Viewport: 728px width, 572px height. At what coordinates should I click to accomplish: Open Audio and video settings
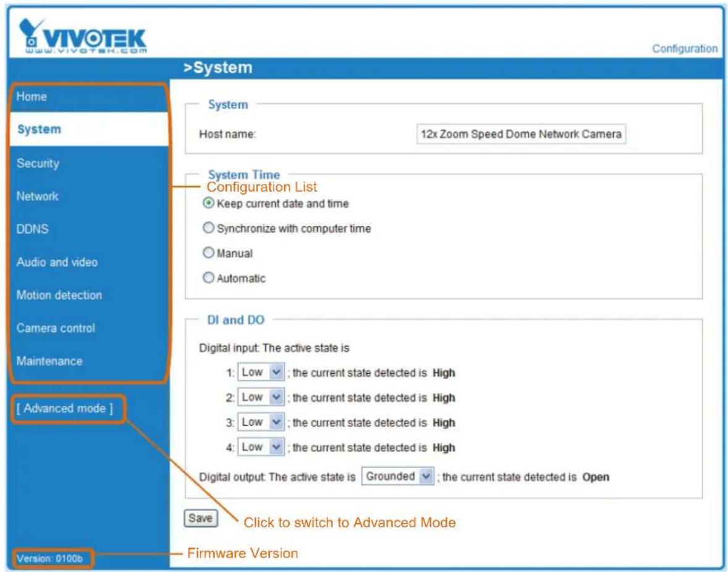(x=57, y=262)
